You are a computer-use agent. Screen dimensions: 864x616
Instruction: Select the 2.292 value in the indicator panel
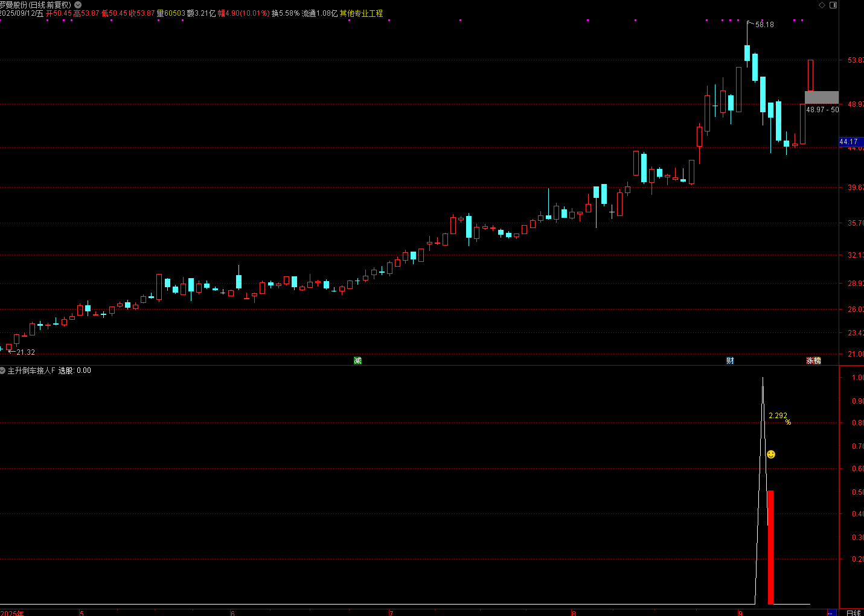pyautogui.click(x=778, y=416)
